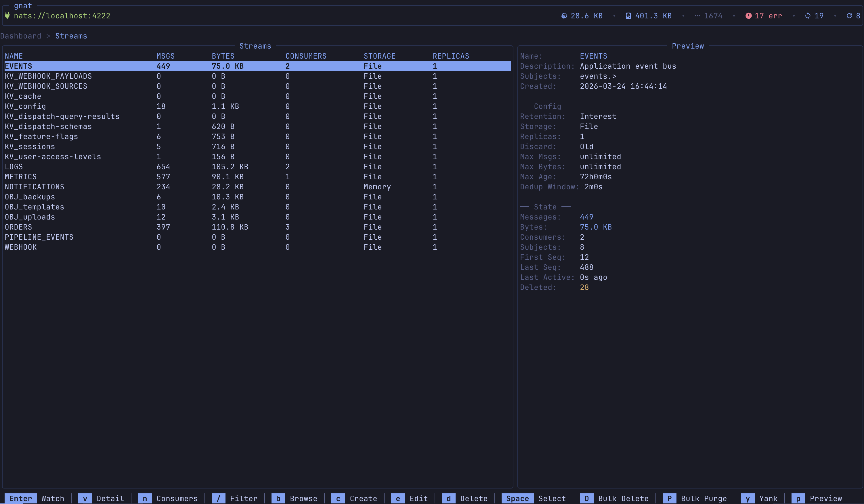Click the memory usage icon showing 28.6 KB
The height and width of the screenshot is (504, 864).
tap(564, 16)
